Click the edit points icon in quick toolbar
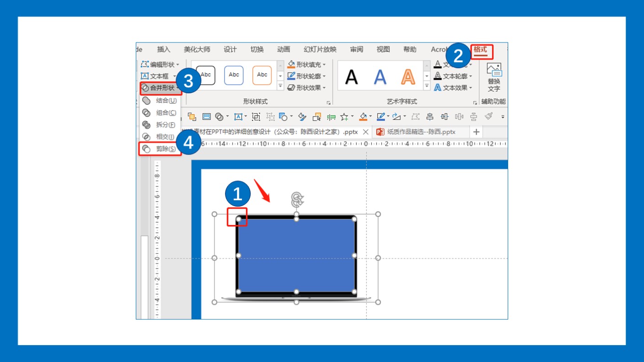The height and width of the screenshot is (362, 644). tap(415, 117)
